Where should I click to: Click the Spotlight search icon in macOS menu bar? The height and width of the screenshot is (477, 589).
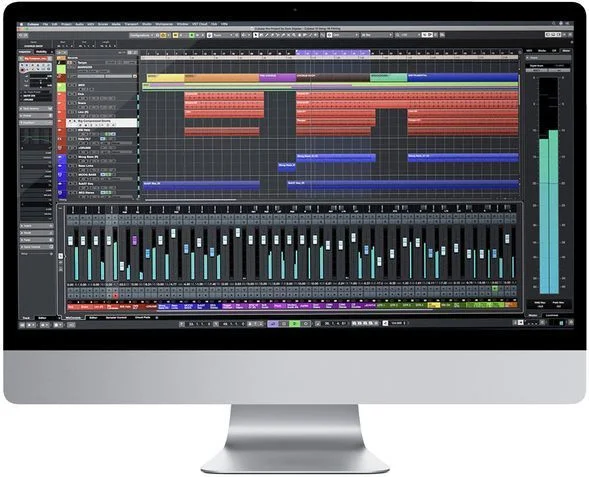click(x=554, y=23)
